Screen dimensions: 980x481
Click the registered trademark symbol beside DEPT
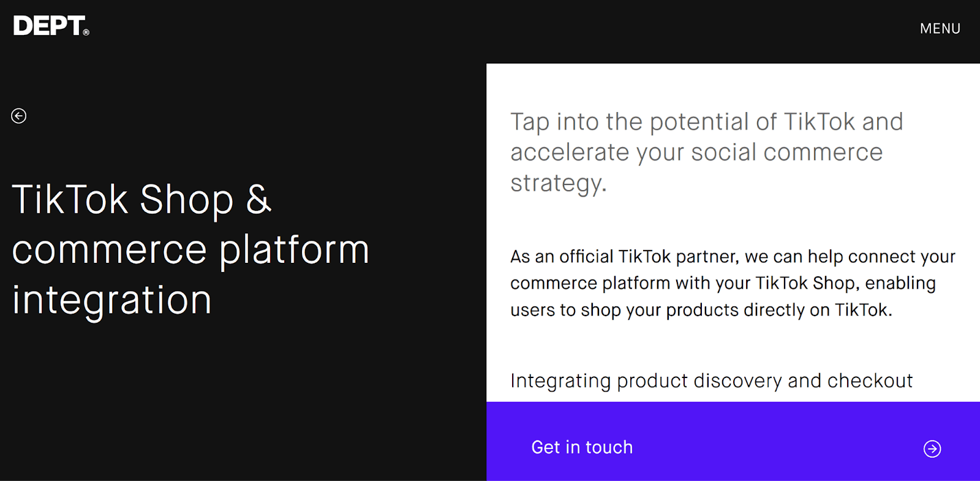click(x=86, y=32)
